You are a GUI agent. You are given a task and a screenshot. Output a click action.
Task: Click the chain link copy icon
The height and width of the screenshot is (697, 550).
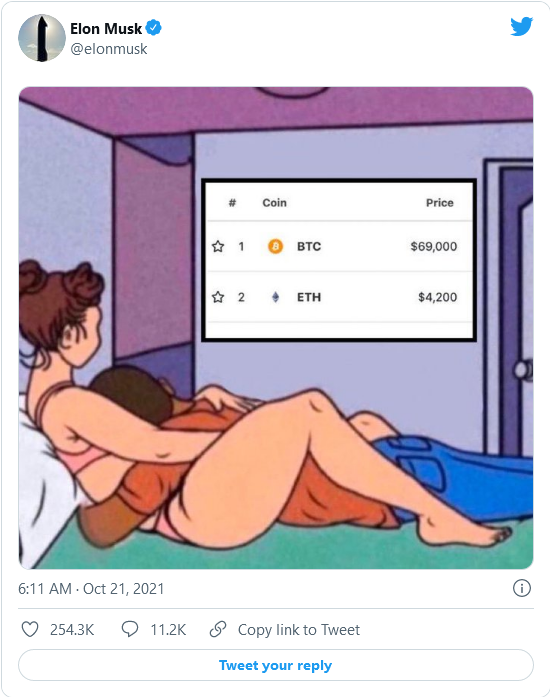[218, 629]
